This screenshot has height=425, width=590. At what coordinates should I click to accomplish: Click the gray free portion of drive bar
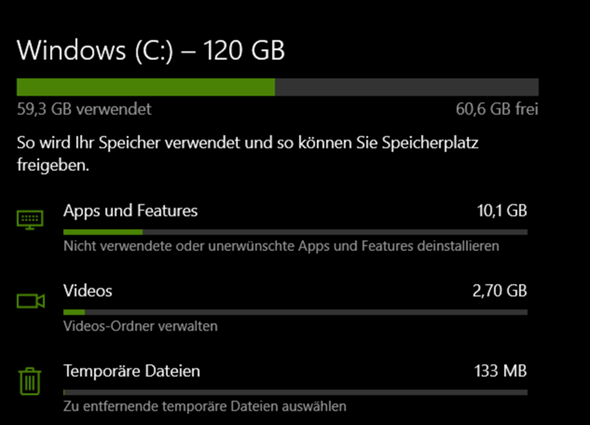point(407,87)
